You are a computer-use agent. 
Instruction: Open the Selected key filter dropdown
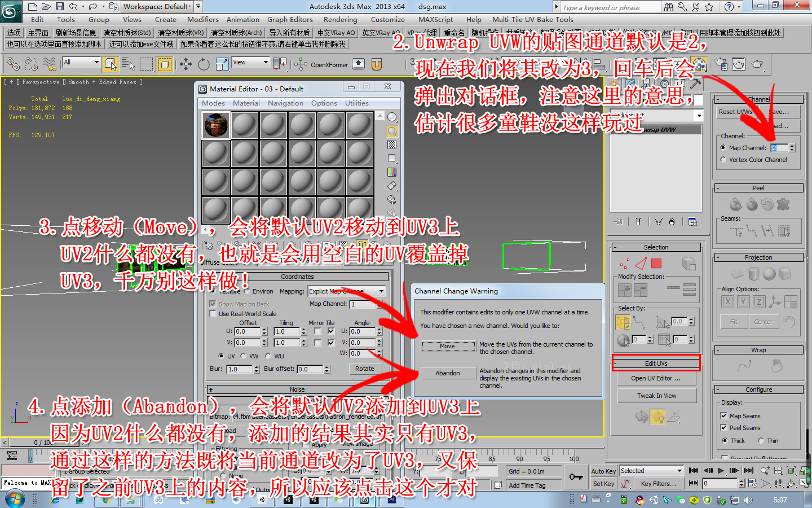tap(651, 471)
